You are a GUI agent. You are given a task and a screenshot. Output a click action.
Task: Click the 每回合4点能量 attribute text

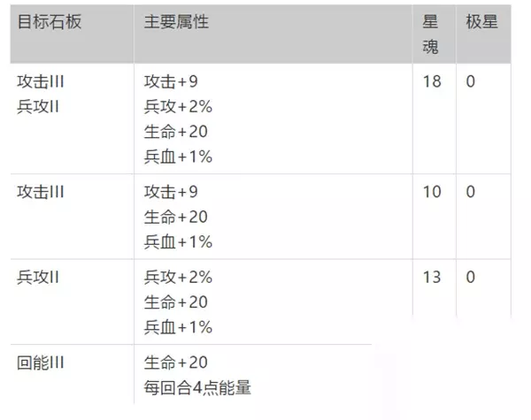(204, 387)
